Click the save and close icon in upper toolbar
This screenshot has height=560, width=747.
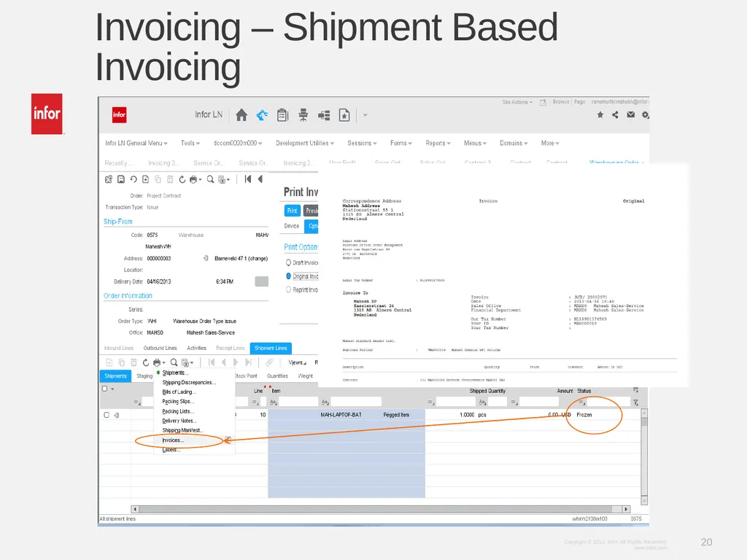(x=109, y=179)
